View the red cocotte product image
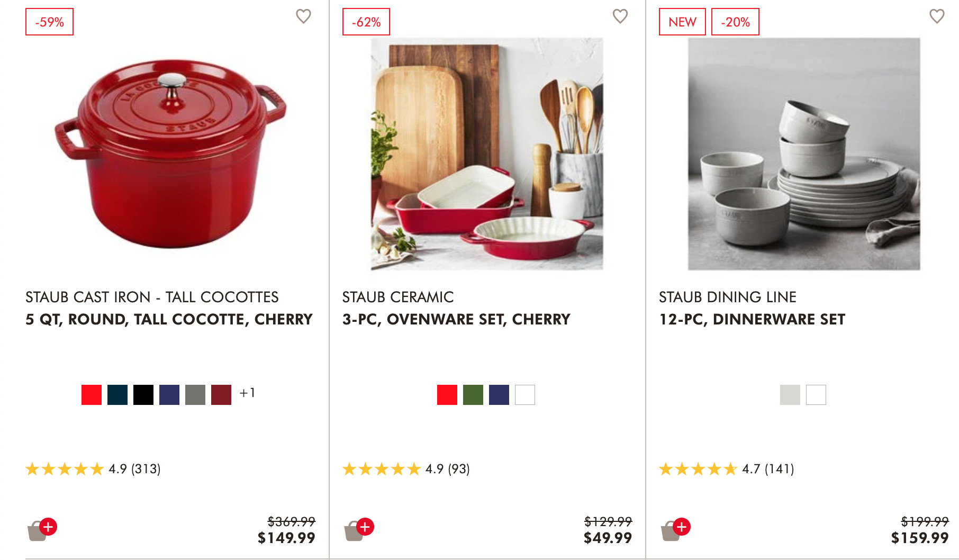This screenshot has height=560, width=959. tap(170, 153)
